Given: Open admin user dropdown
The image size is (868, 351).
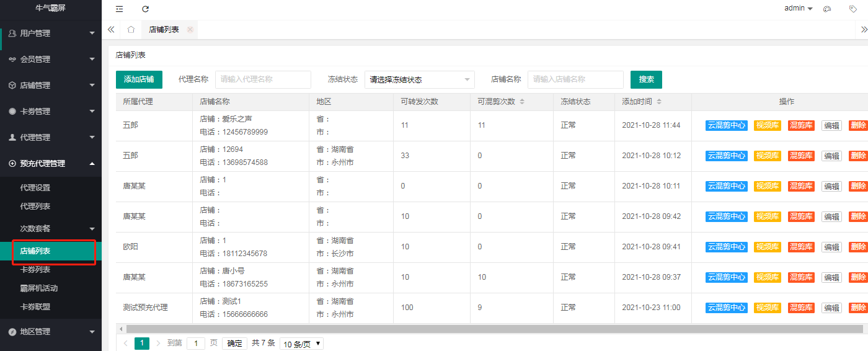Looking at the screenshot, I should point(799,8).
